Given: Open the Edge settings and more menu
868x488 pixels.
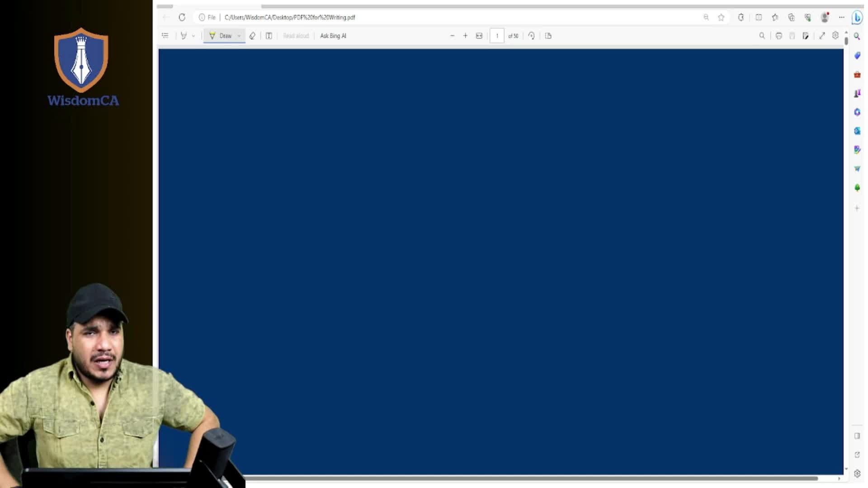Looking at the screenshot, I should (x=842, y=17).
